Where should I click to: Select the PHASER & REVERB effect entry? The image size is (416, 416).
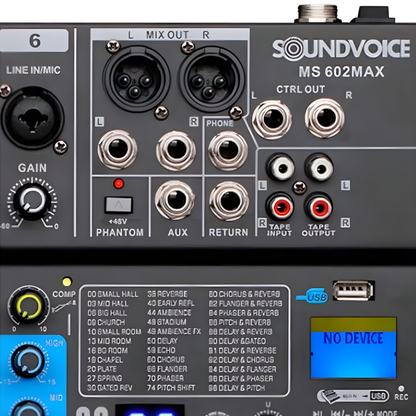(244, 313)
